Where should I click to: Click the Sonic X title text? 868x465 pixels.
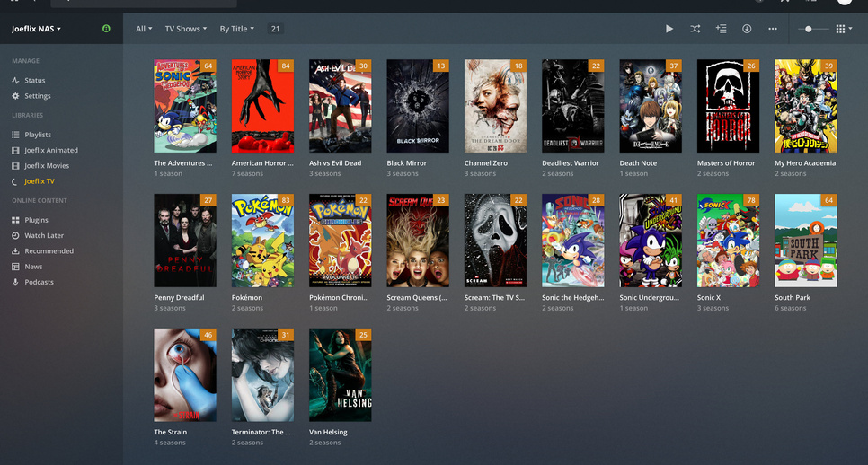tap(709, 297)
